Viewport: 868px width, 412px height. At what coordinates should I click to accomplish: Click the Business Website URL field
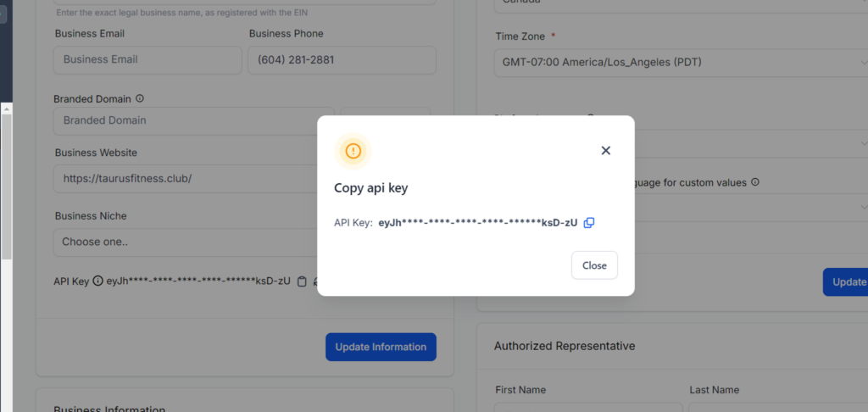186,179
